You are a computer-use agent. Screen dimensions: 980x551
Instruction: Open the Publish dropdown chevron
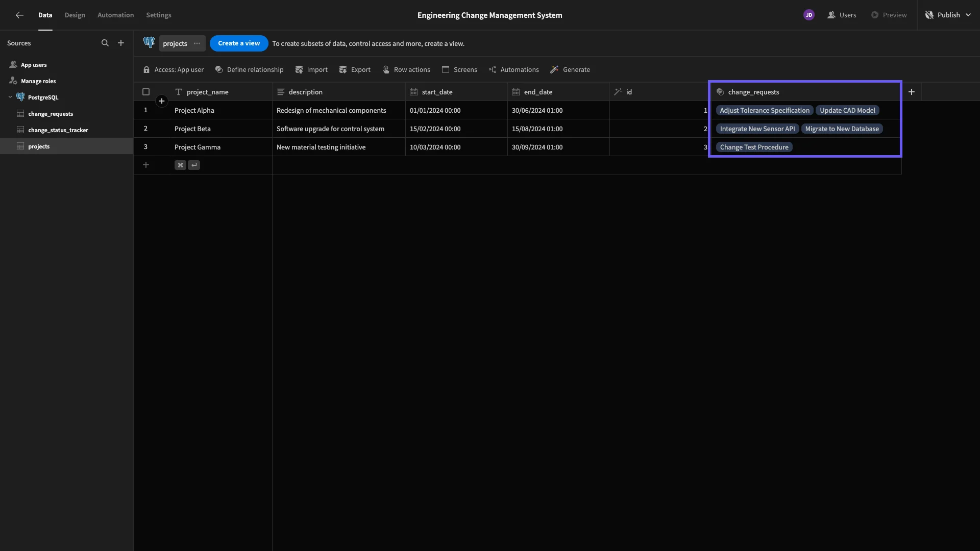tap(968, 15)
